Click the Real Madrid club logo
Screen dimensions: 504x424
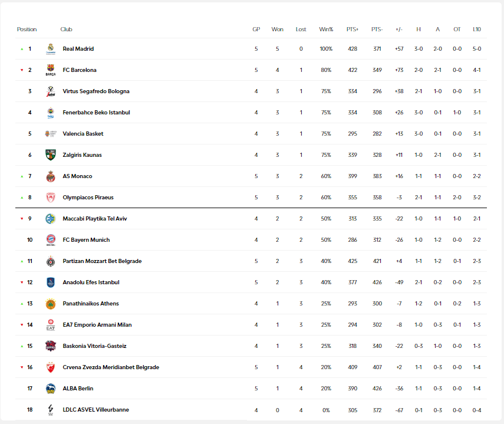[50, 49]
